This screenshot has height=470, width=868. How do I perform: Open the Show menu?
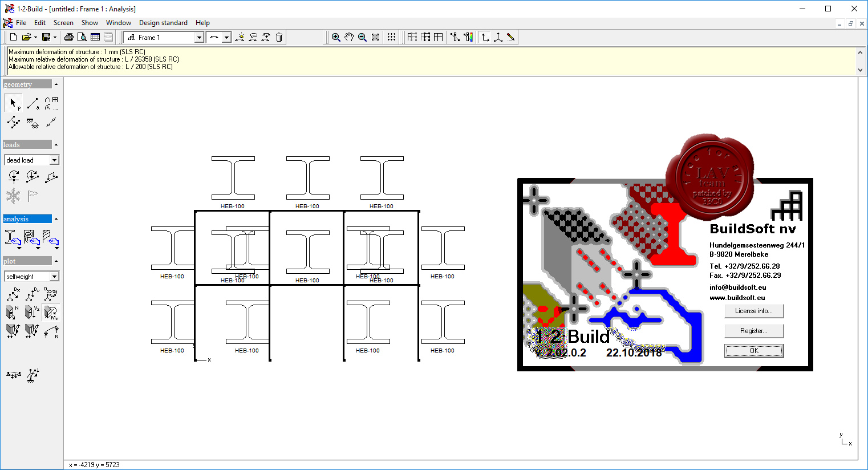90,23
